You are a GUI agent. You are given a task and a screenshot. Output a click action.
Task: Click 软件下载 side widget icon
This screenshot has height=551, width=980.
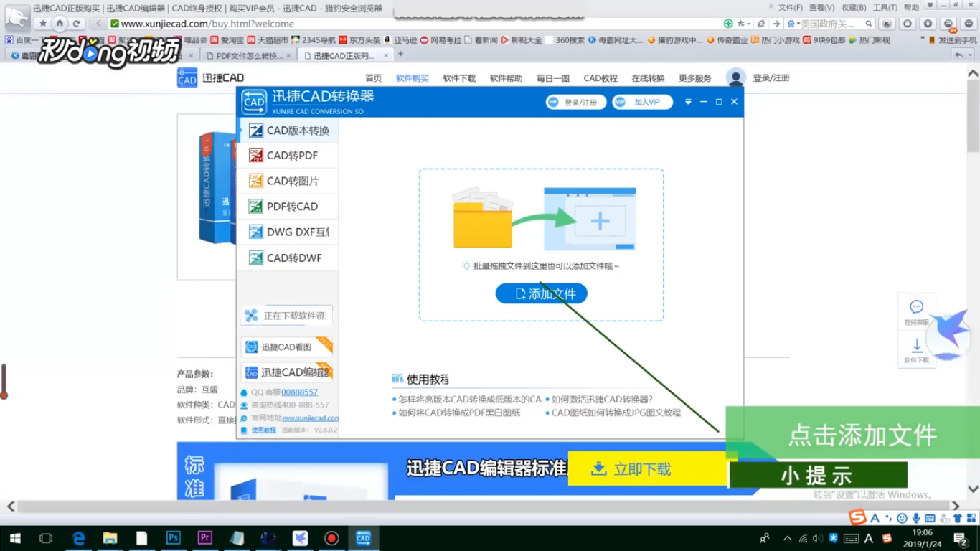916,352
